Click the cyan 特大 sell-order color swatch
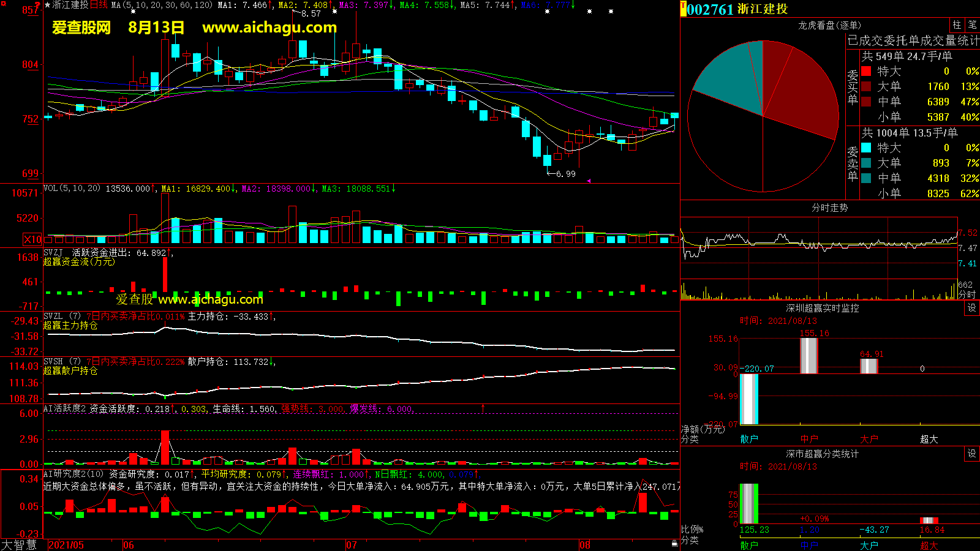 point(866,148)
